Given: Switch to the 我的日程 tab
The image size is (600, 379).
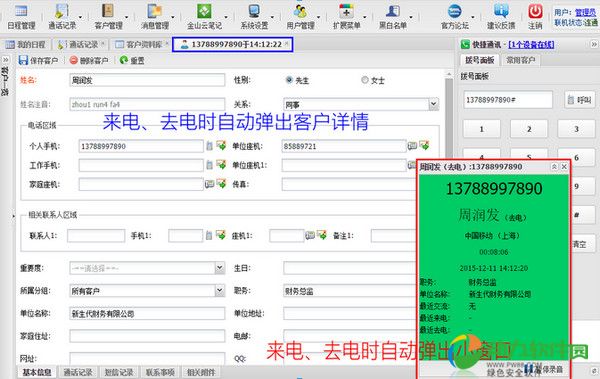Looking at the screenshot, I should pyautogui.click(x=26, y=44).
